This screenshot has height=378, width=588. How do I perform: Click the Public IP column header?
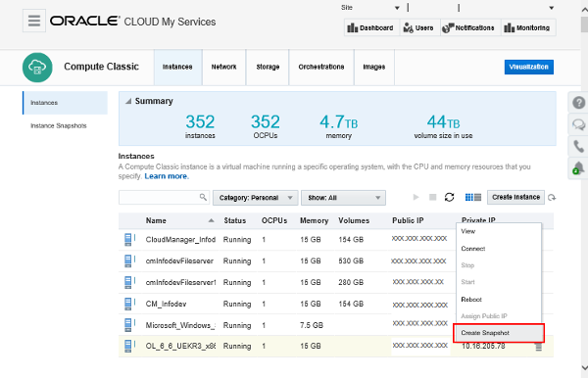(x=408, y=220)
